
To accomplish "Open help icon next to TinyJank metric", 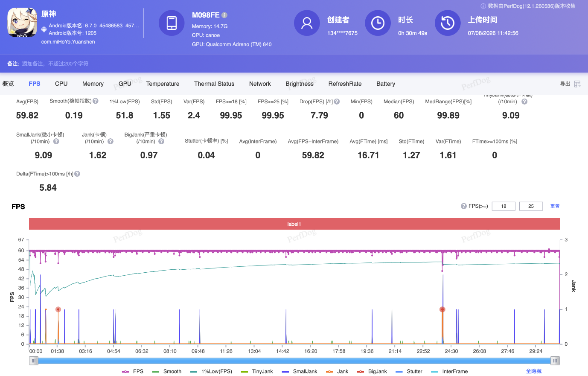I will coord(524,102).
